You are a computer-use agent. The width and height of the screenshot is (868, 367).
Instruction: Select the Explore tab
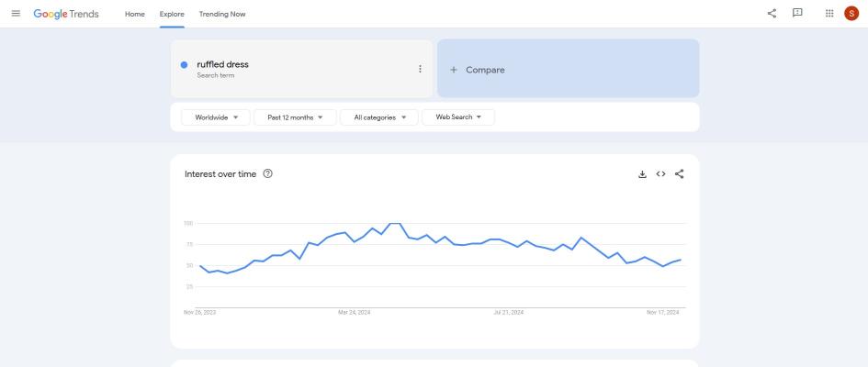pos(172,14)
